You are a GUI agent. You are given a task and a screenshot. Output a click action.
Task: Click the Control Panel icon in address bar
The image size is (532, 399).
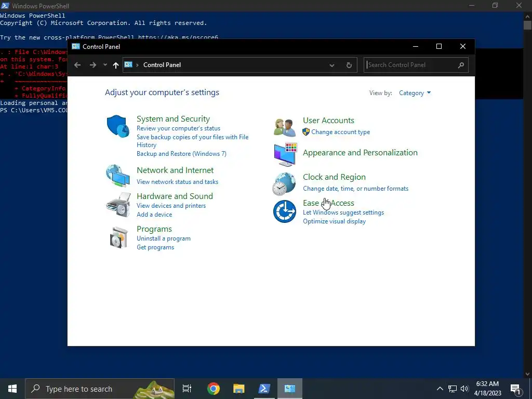coord(128,64)
